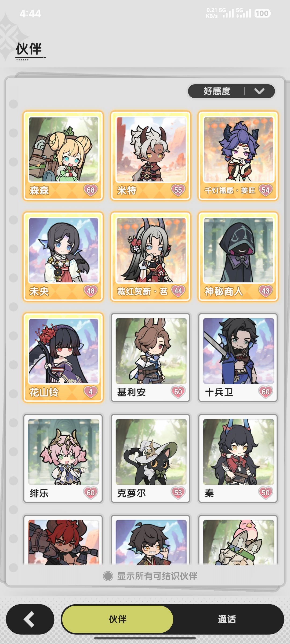Tap the red-haired horned character portrait
Screen dimensions: 290x644
[x=63, y=542]
